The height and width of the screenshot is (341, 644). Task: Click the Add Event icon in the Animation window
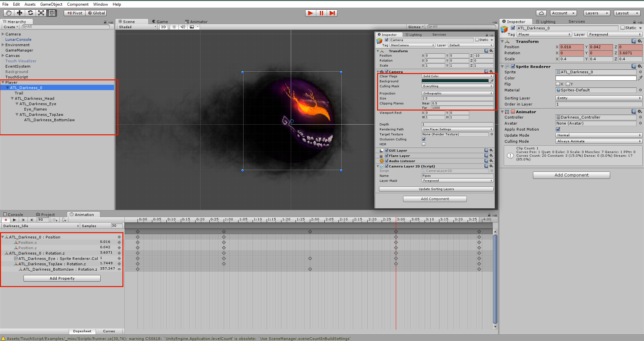[x=64, y=220]
